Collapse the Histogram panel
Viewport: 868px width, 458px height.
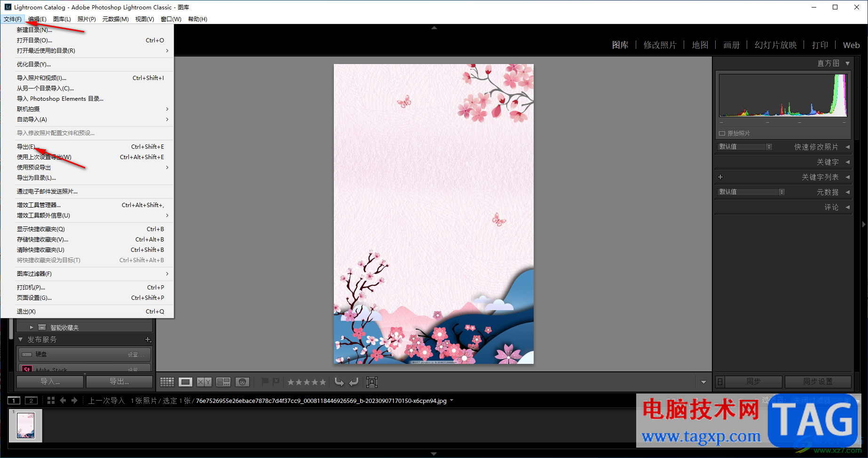coord(847,63)
